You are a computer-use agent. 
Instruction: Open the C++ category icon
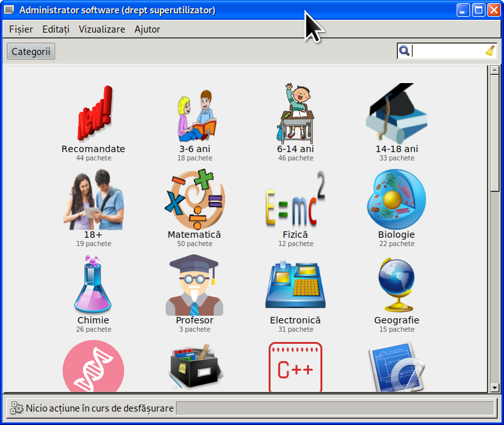[x=295, y=367]
